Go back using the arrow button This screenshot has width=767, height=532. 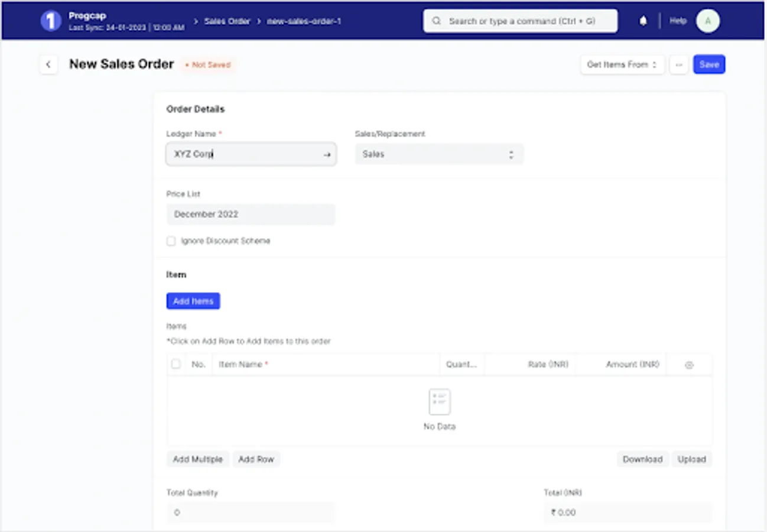48,64
